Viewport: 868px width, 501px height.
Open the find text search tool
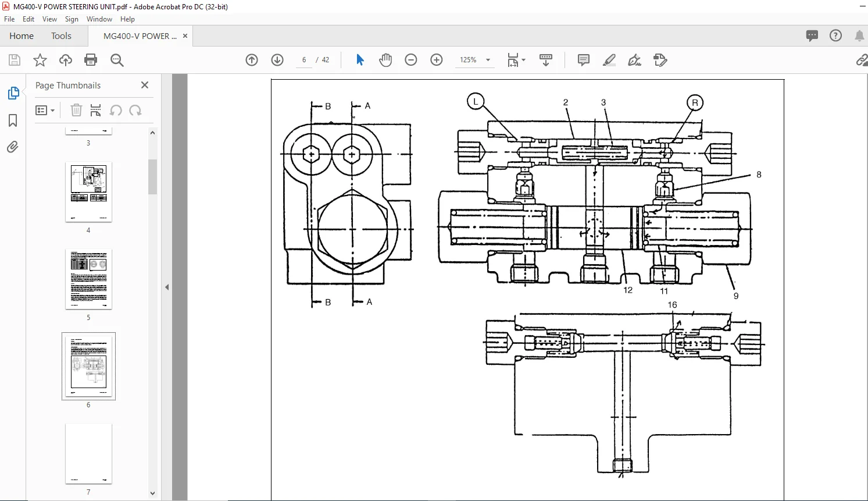point(117,60)
